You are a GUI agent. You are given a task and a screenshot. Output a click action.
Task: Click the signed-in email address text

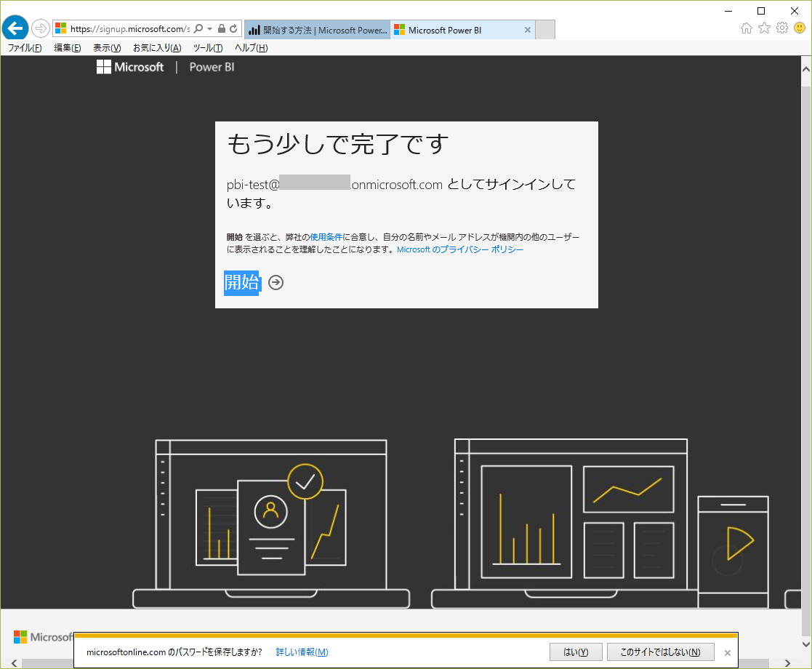334,185
